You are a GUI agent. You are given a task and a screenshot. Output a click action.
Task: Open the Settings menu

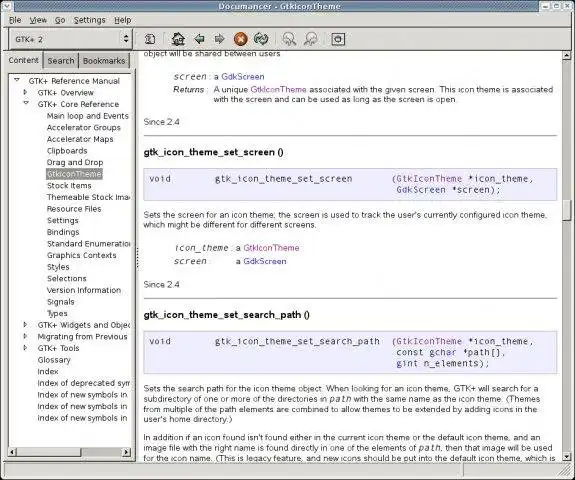click(x=89, y=20)
